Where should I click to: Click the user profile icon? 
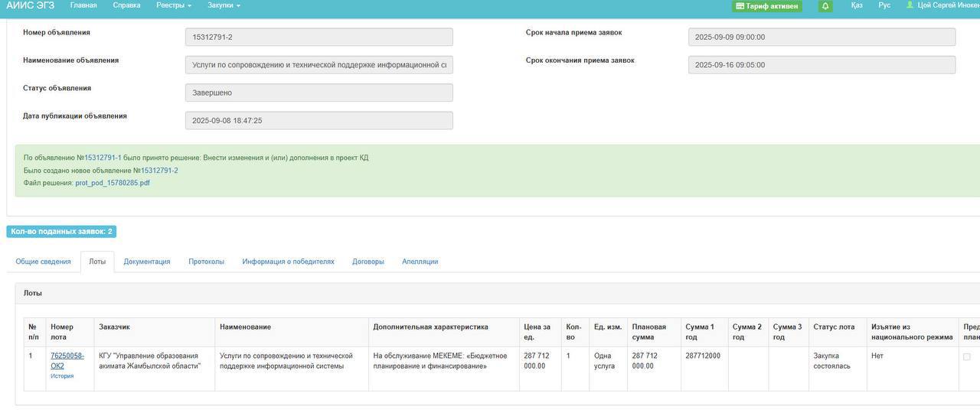coord(910,5)
